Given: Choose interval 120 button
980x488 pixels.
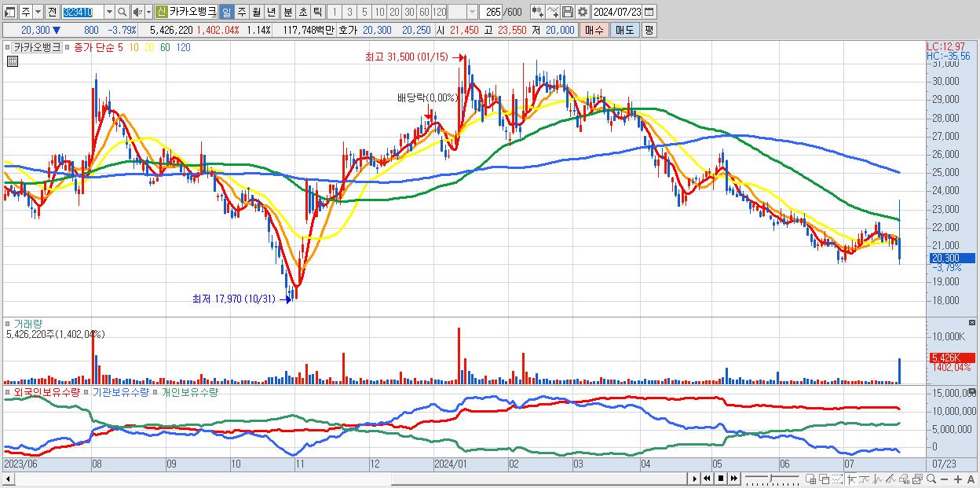Looking at the screenshot, I should [440, 12].
